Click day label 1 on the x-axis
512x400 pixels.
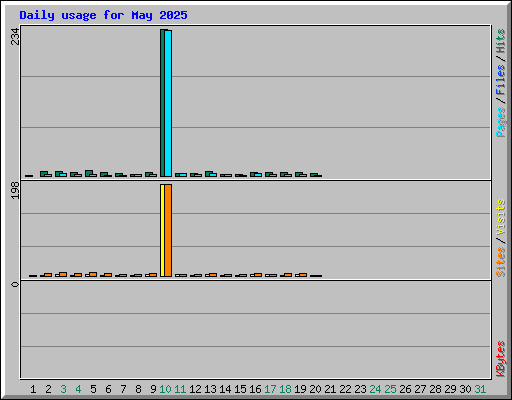33,389
